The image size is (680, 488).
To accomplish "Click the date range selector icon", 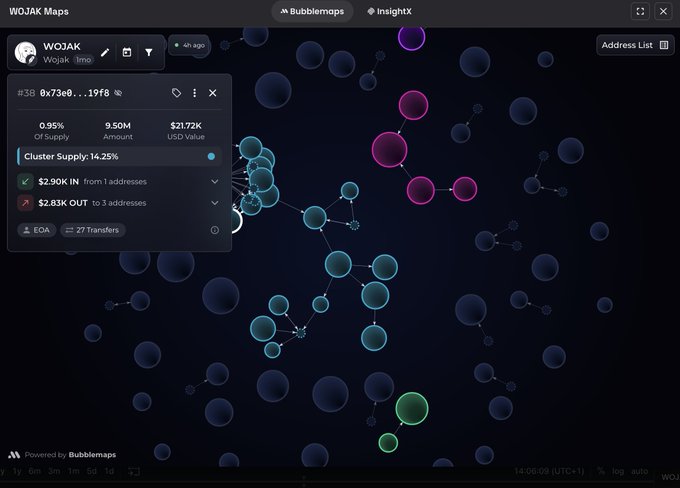I will click(x=134, y=472).
